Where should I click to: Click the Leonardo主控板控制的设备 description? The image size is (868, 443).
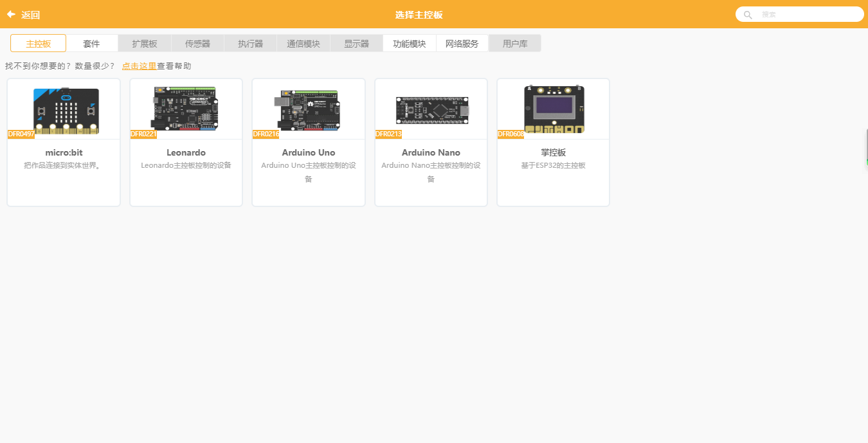click(186, 165)
